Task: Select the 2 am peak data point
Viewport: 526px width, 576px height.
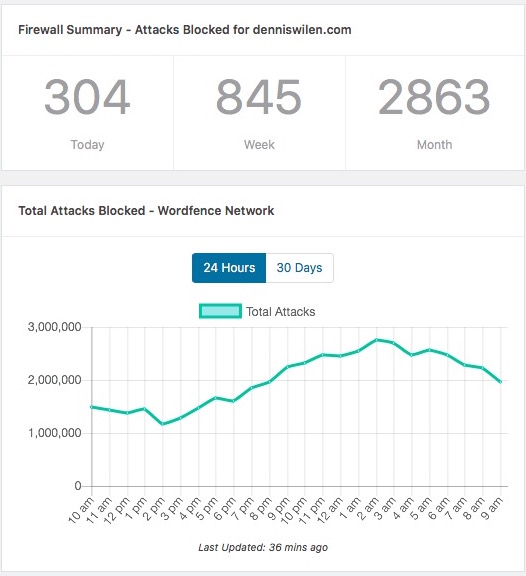Action: click(377, 340)
